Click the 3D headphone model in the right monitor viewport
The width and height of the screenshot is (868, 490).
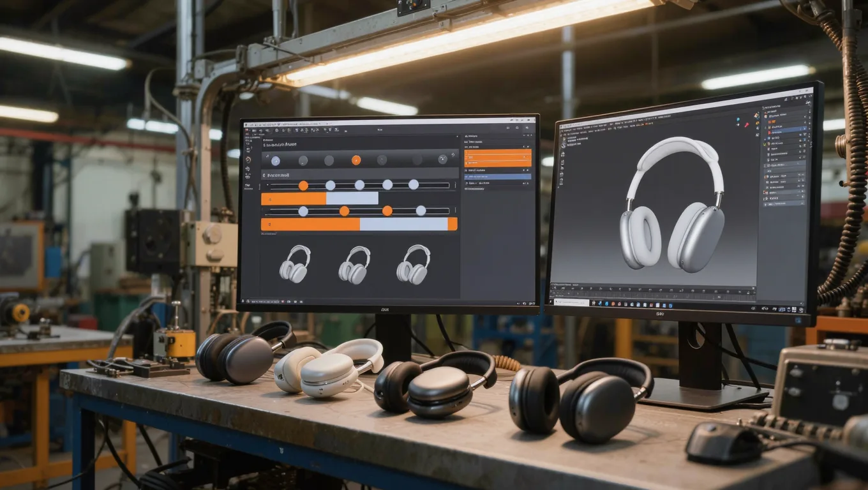(x=673, y=204)
